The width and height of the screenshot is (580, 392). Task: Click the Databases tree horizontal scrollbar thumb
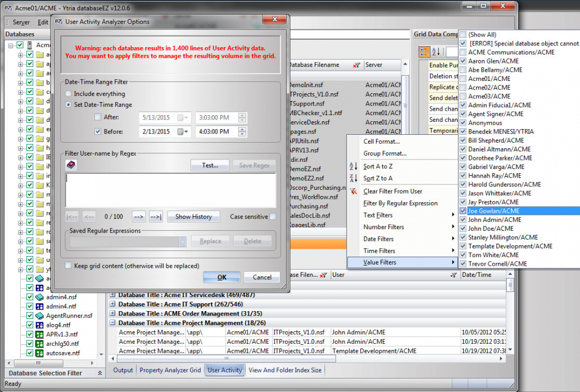tap(38, 362)
